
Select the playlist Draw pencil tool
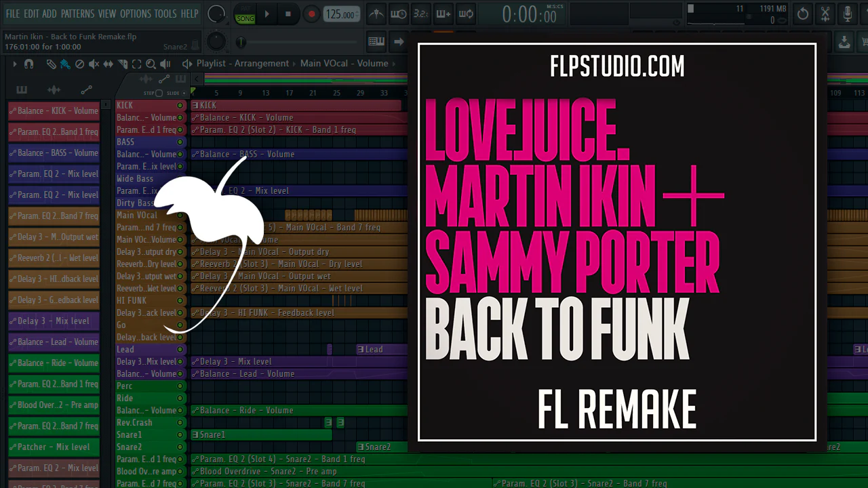click(x=52, y=64)
